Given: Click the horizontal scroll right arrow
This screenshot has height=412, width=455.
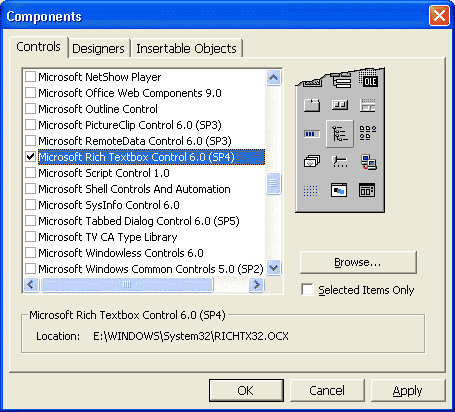Looking at the screenshot, I should [x=256, y=285].
